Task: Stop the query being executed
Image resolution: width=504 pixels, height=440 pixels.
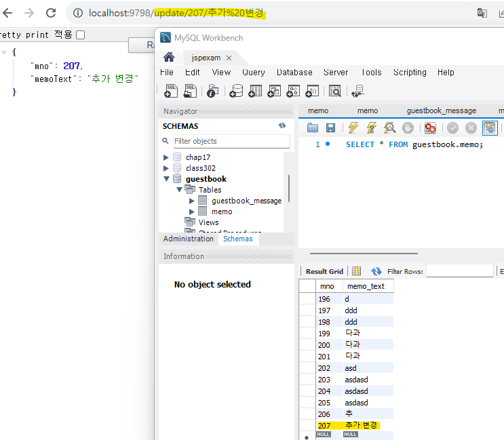Action: 408,128
